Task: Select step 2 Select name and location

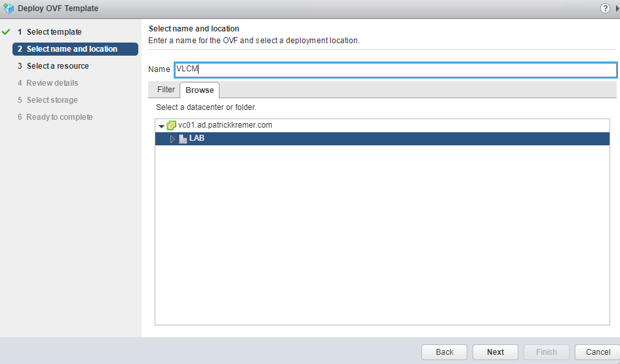Action: click(72, 49)
